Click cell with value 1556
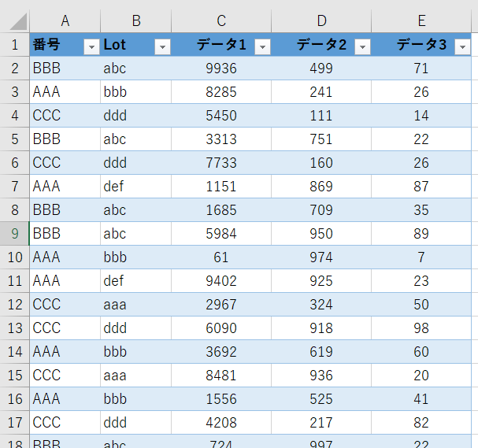 221,399
